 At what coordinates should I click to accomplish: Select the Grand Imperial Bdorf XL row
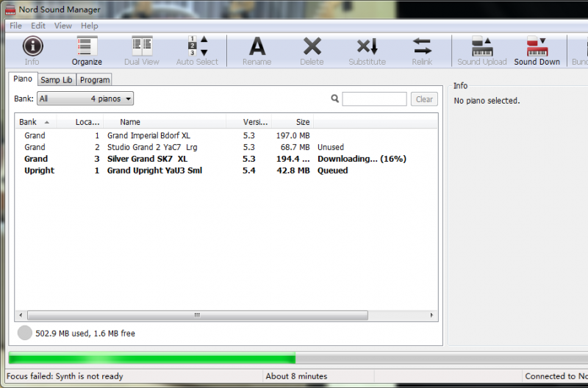pos(148,135)
